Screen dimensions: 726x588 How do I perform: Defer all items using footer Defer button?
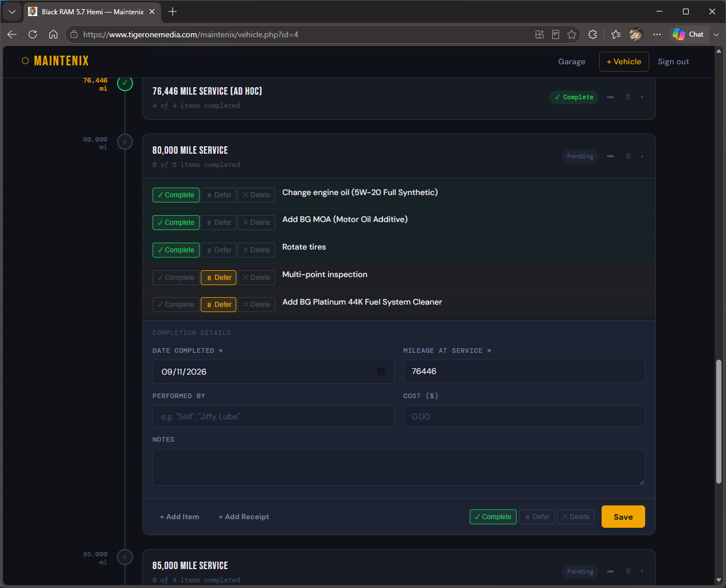[x=537, y=517]
